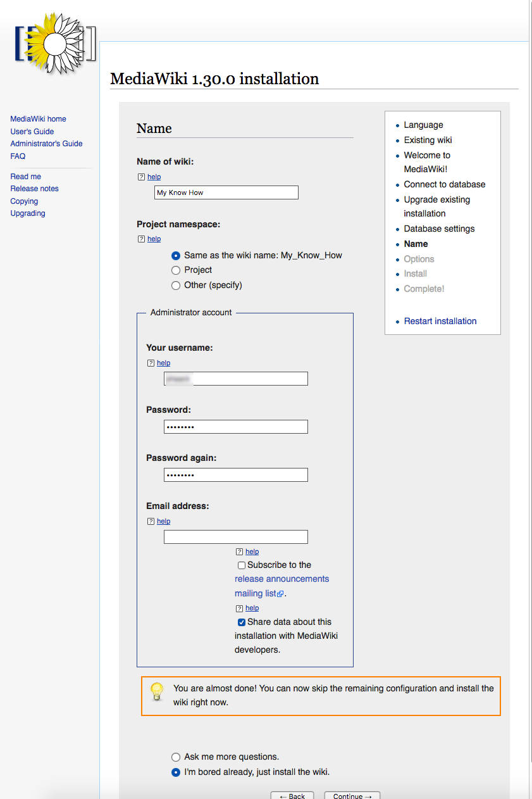Click help icon under Your username
Viewport: 532px width, 799px height.
151,363
